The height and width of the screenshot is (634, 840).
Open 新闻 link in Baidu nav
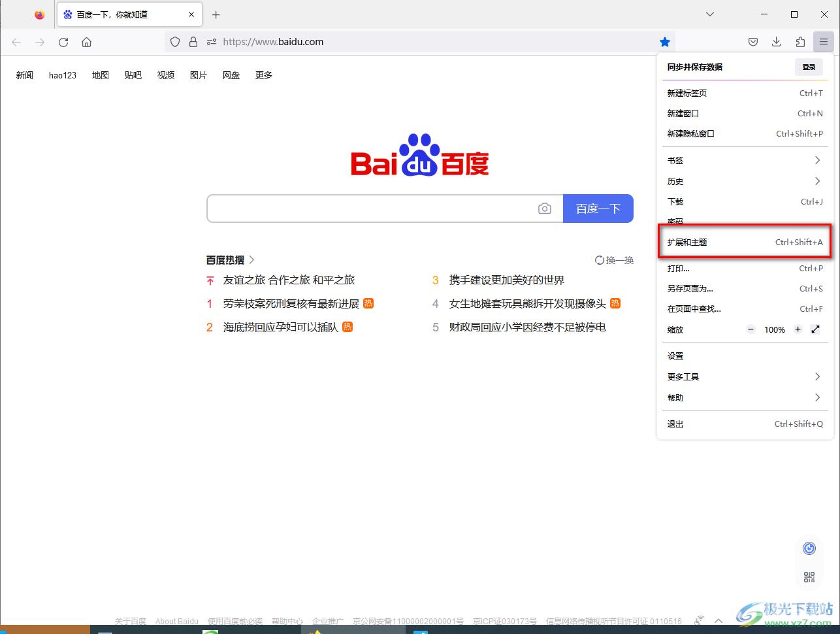(25, 75)
